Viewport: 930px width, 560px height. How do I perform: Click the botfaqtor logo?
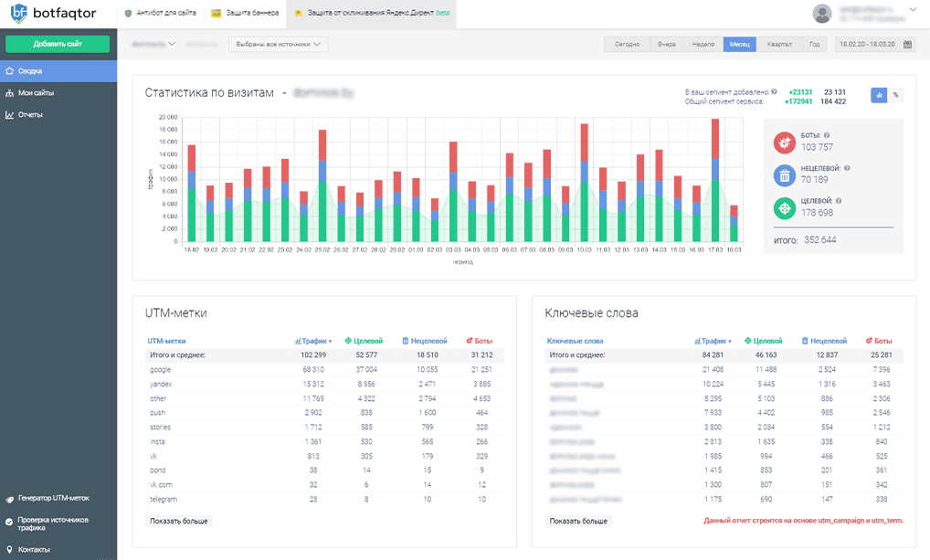(53, 14)
